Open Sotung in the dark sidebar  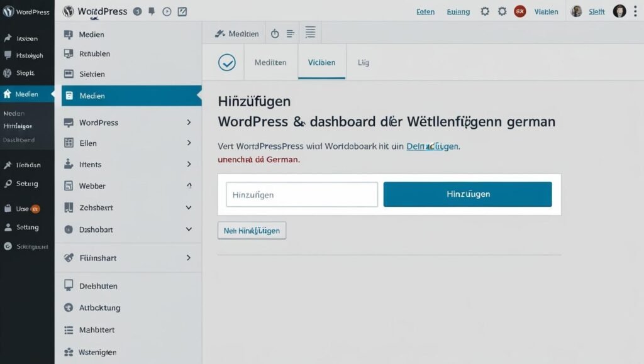tap(27, 184)
